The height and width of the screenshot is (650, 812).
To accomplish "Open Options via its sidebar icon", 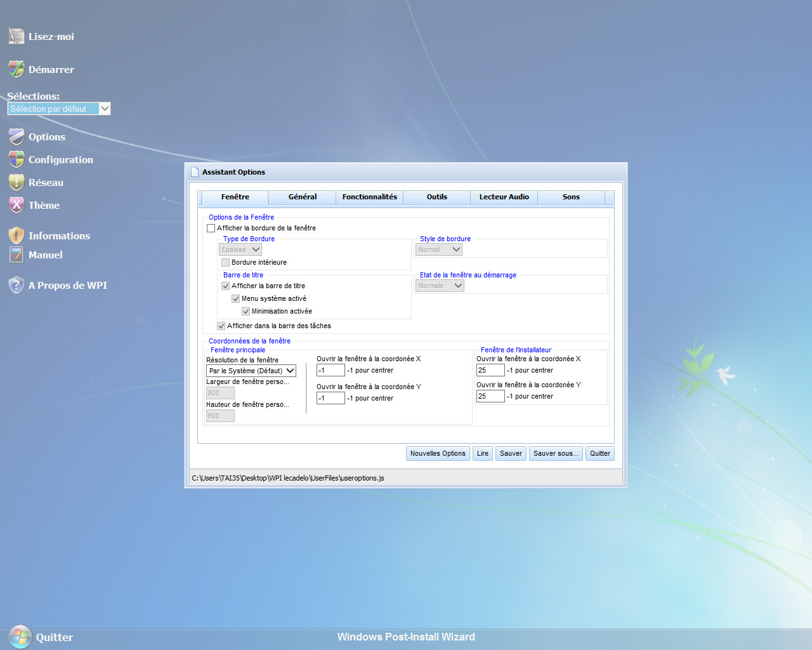I will [x=16, y=136].
